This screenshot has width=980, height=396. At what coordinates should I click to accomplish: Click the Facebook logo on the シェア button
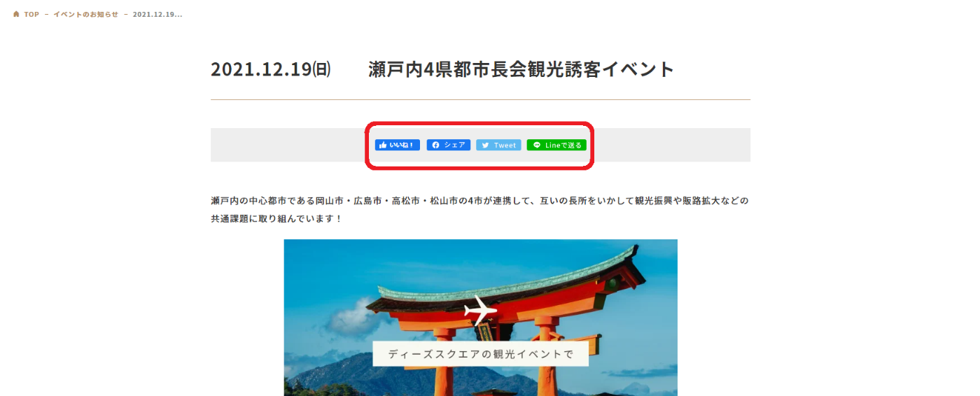click(435, 146)
